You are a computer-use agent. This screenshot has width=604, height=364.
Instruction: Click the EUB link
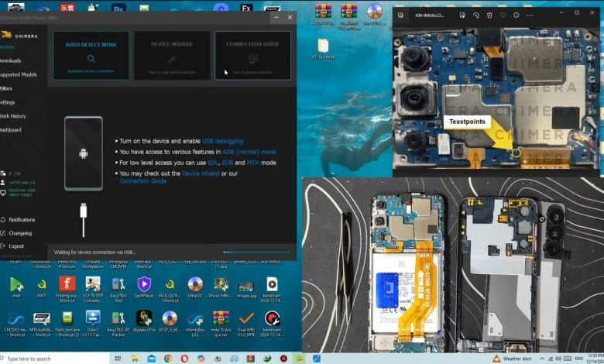[x=227, y=163]
